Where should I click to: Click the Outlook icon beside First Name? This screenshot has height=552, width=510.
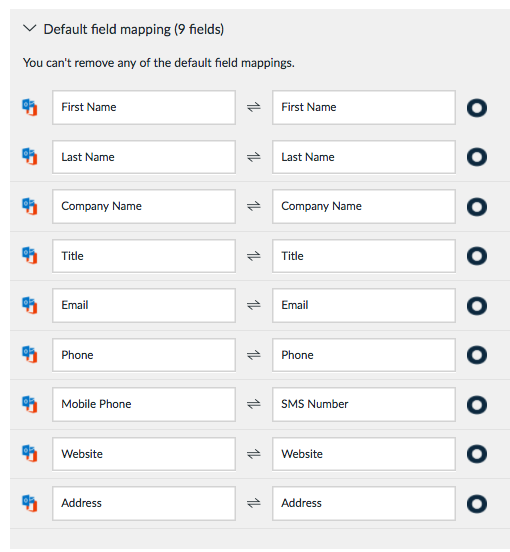(30, 107)
